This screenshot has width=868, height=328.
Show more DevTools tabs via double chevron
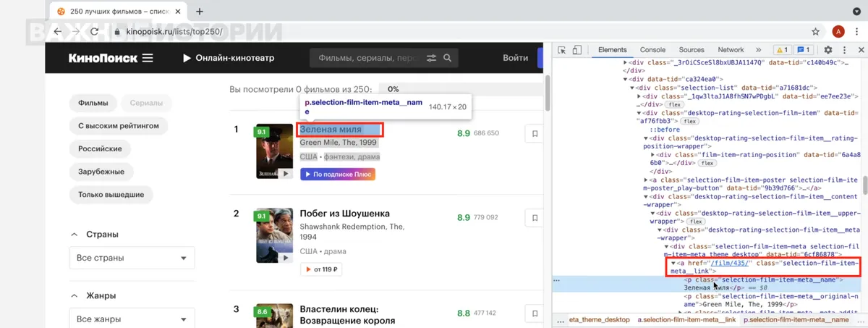point(758,50)
